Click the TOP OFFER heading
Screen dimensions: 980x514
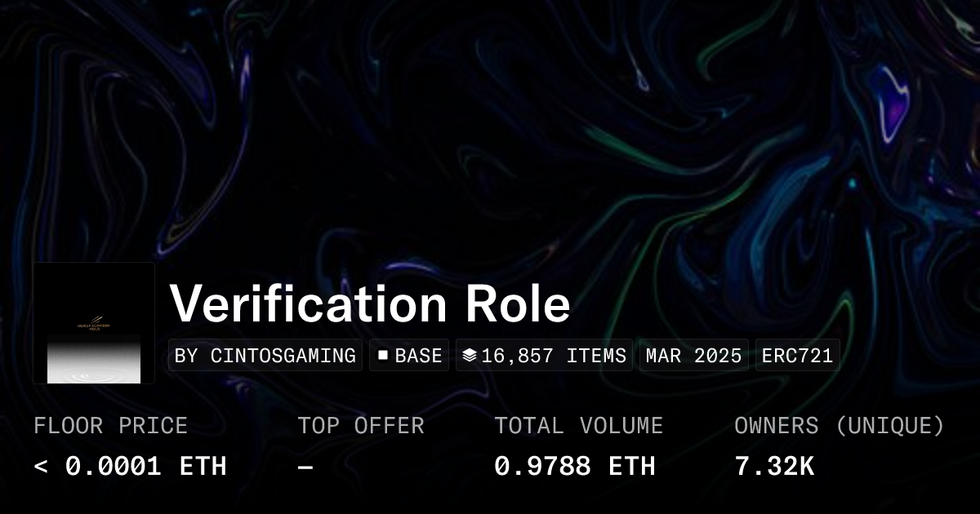(360, 426)
